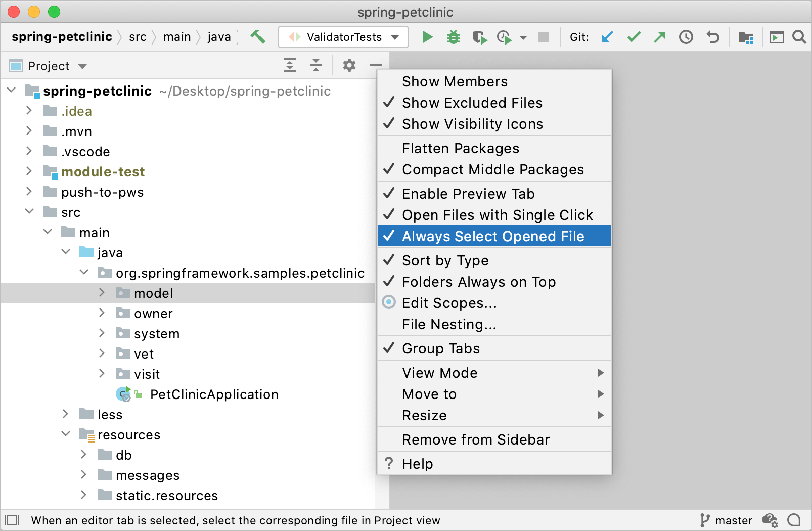The height and width of the screenshot is (531, 812).
Task: Choose Remove from Sidebar
Action: tap(494, 439)
